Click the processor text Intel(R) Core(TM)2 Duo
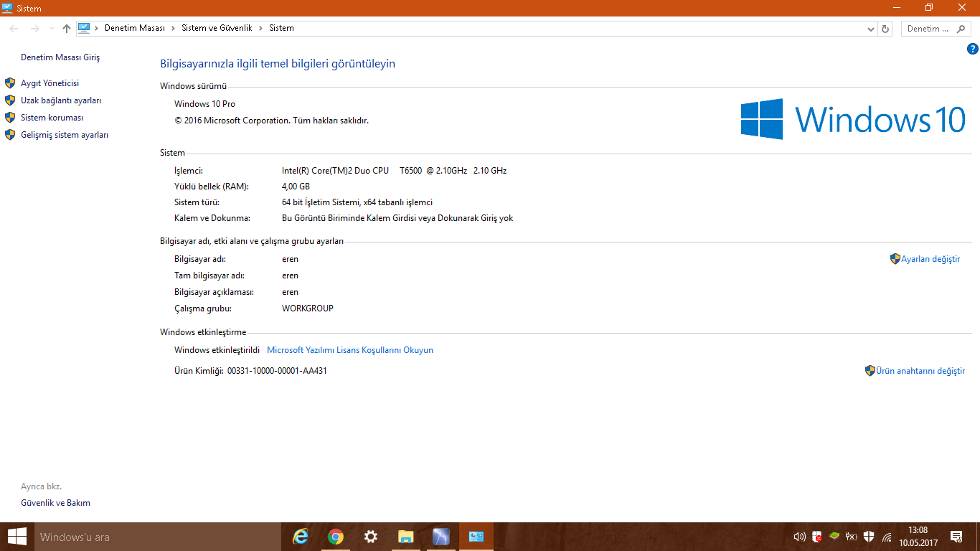Image resolution: width=980 pixels, height=551 pixels. coord(335,171)
